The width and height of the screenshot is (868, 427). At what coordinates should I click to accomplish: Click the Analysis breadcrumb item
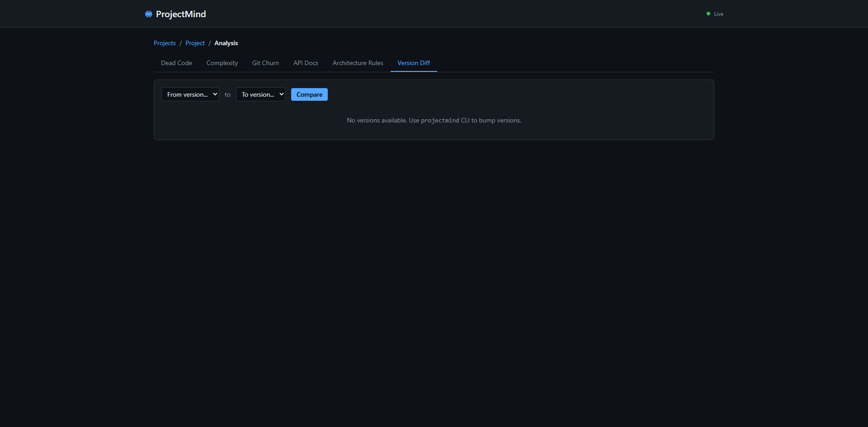(x=226, y=43)
